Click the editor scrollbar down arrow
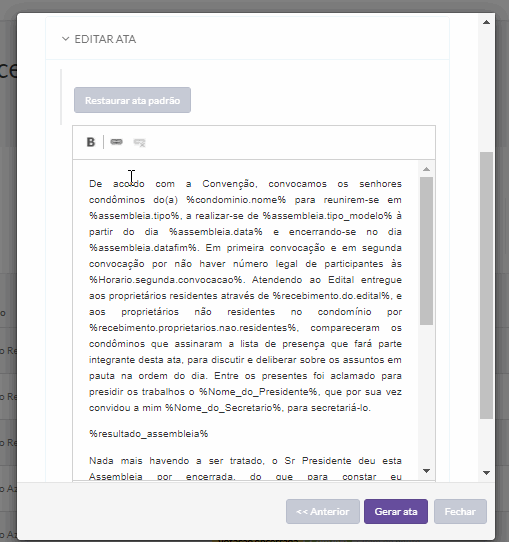 [x=426, y=471]
